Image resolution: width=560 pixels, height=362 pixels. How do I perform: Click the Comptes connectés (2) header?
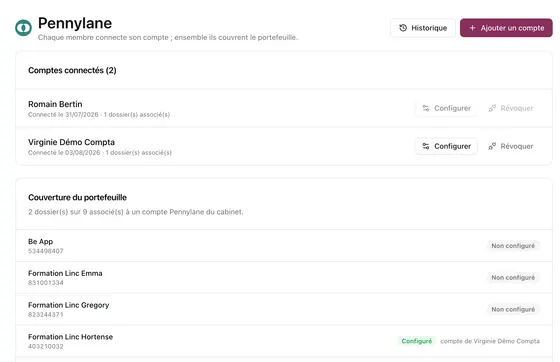(x=72, y=70)
